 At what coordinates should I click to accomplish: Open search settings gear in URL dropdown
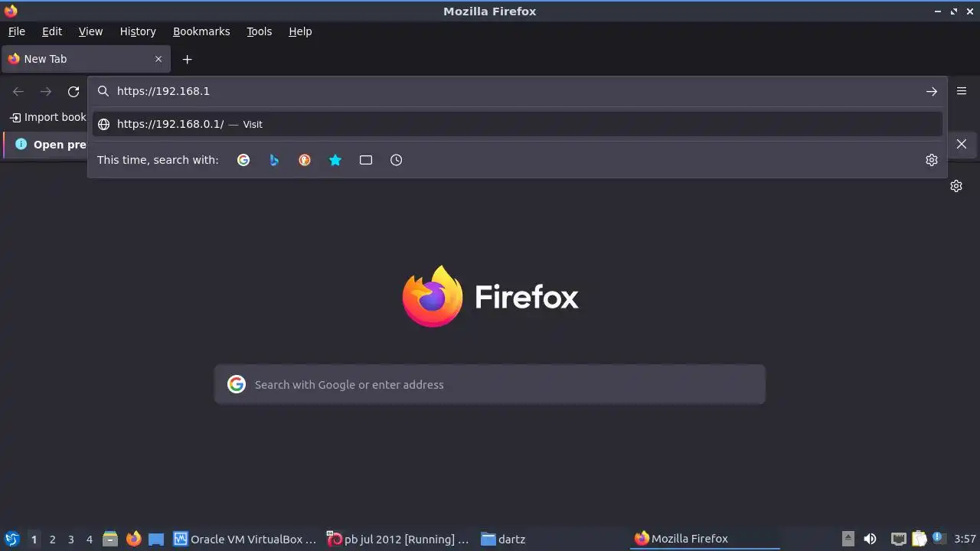coord(932,160)
